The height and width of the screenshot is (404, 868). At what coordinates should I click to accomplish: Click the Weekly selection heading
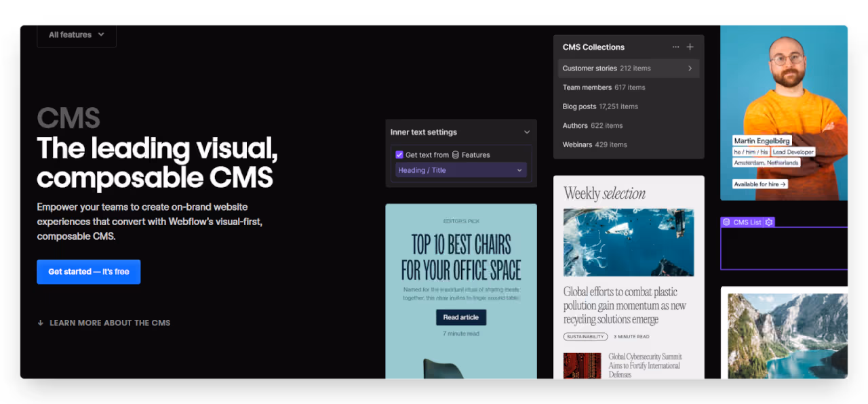coord(605,194)
